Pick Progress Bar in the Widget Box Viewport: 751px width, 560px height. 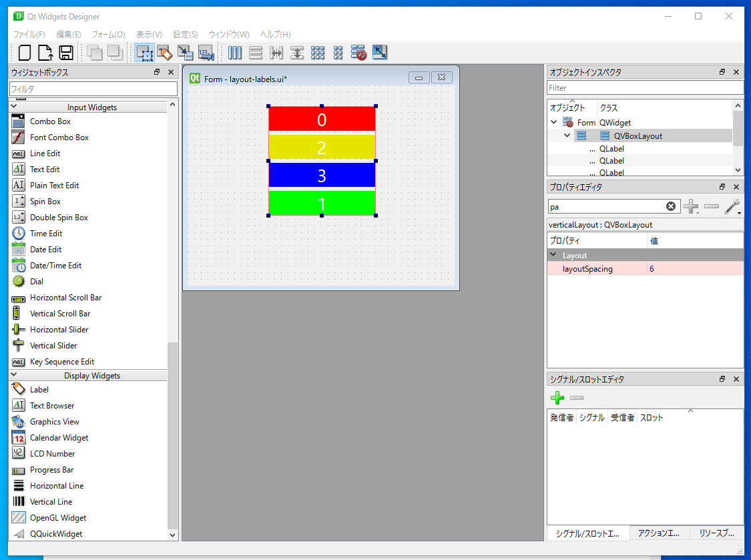[51, 470]
